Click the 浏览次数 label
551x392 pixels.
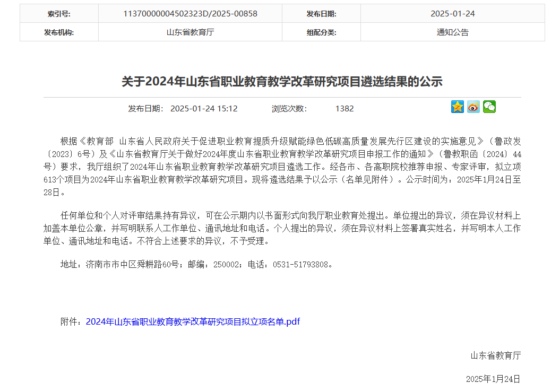289,109
